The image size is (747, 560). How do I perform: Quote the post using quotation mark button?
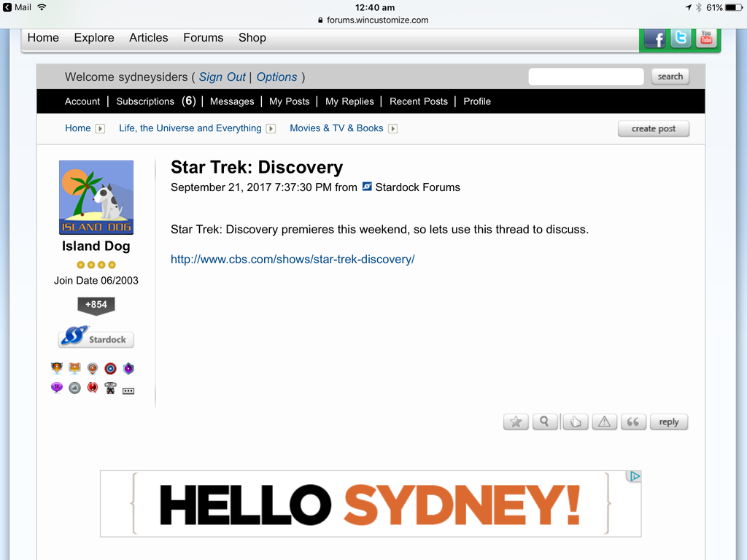tap(634, 422)
